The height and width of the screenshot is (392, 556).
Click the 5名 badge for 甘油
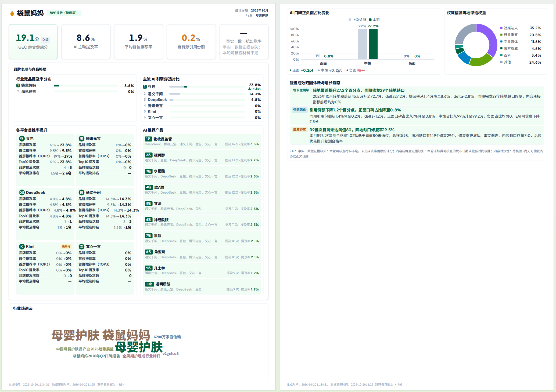click(149, 204)
